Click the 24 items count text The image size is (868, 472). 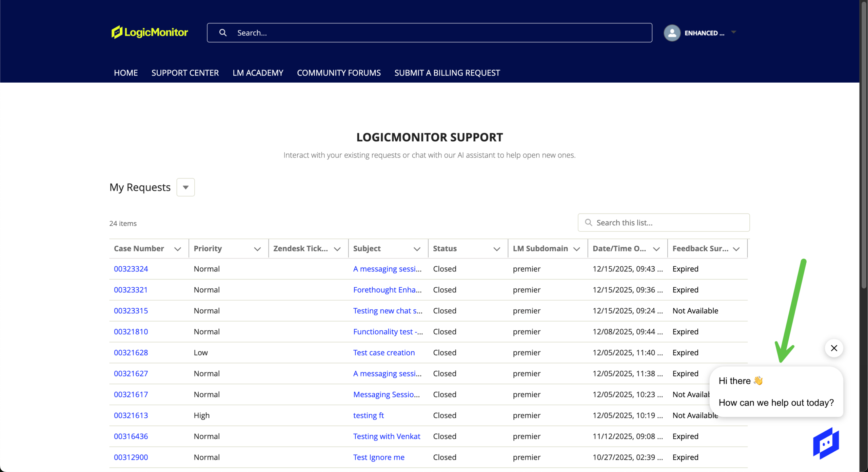[123, 223]
